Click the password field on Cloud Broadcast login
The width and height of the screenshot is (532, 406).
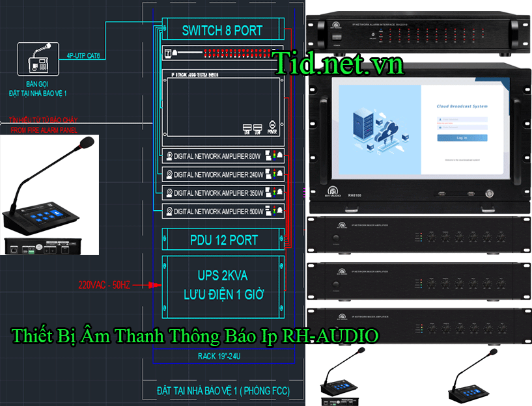(462, 128)
